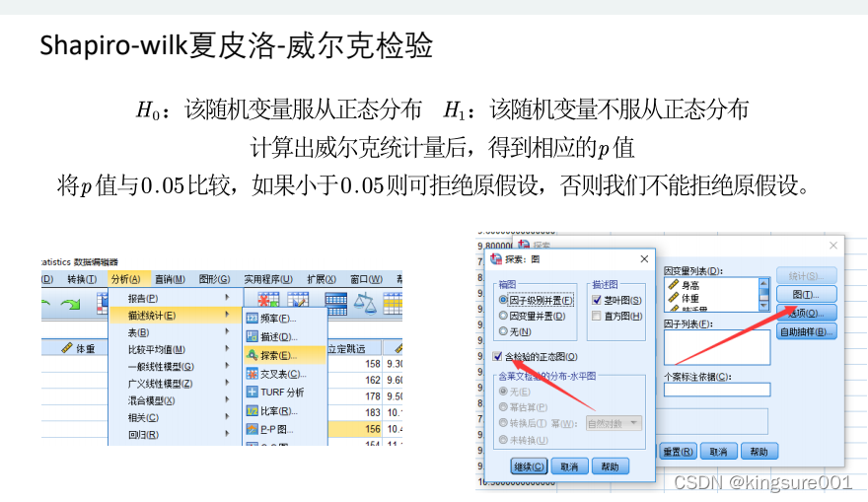
Task: Expand the 报告(P) submenu
Action: [176, 298]
